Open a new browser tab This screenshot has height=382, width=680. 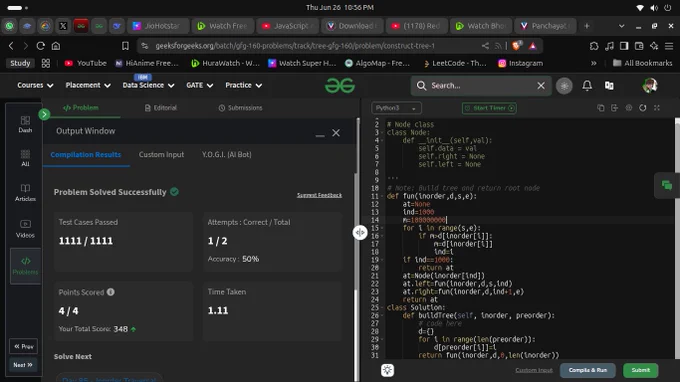pyautogui.click(x=586, y=26)
